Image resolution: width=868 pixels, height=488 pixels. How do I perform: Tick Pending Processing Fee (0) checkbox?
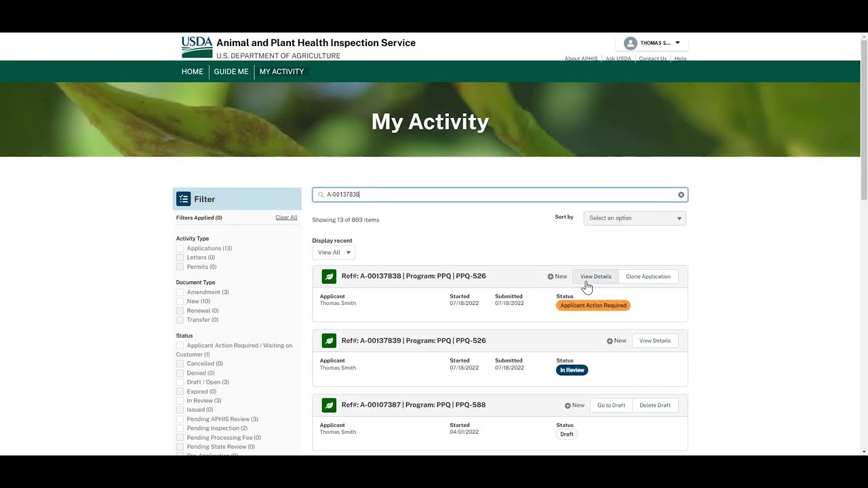pyautogui.click(x=180, y=438)
